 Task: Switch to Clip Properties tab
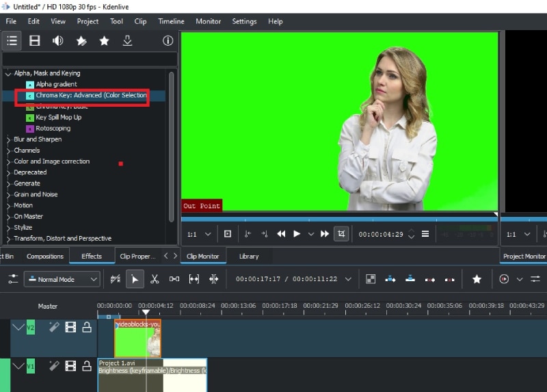(137, 257)
